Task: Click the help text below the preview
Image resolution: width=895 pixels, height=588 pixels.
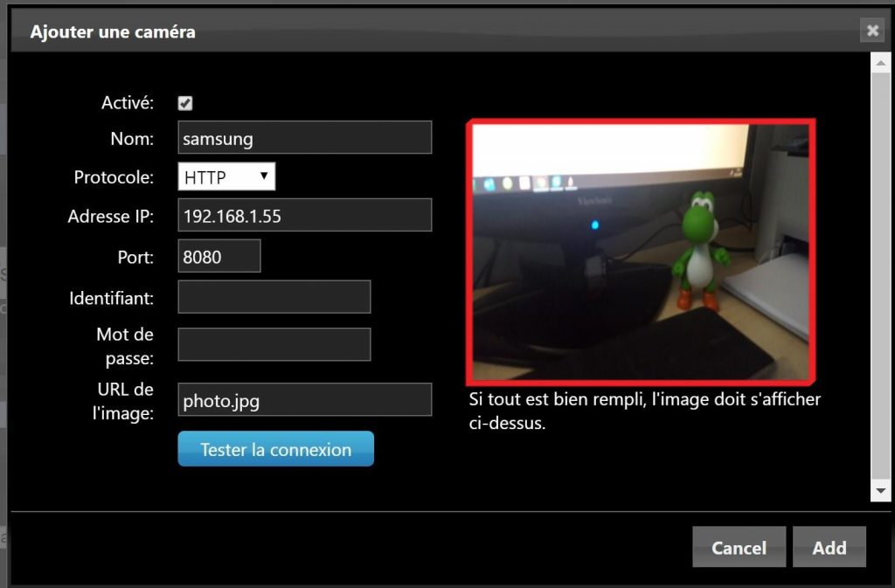Action: (644, 412)
